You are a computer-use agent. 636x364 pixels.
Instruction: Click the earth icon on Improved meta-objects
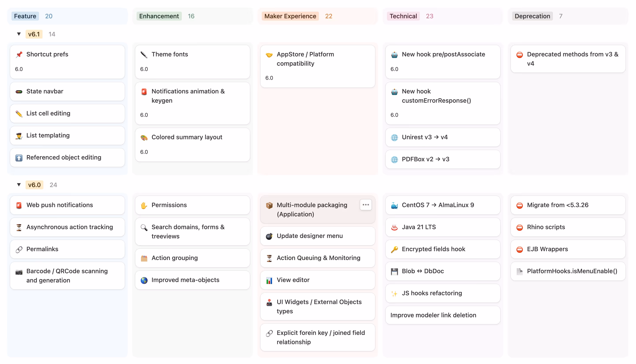pyautogui.click(x=144, y=280)
